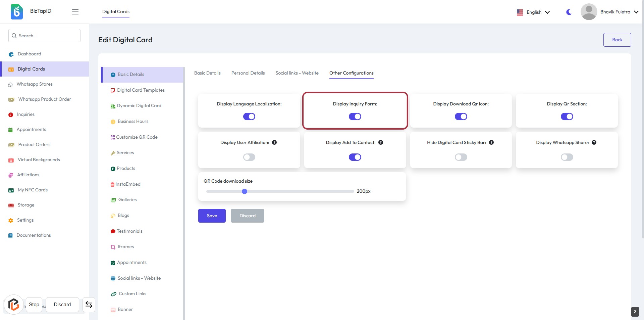This screenshot has width=644, height=320.
Task: Click the Back button
Action: [617, 40]
